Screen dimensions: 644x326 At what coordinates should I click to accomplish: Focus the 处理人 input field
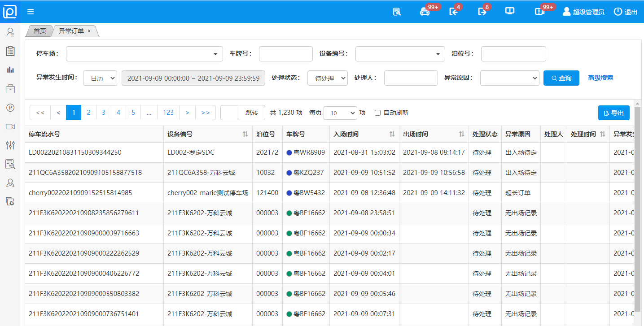[411, 78]
